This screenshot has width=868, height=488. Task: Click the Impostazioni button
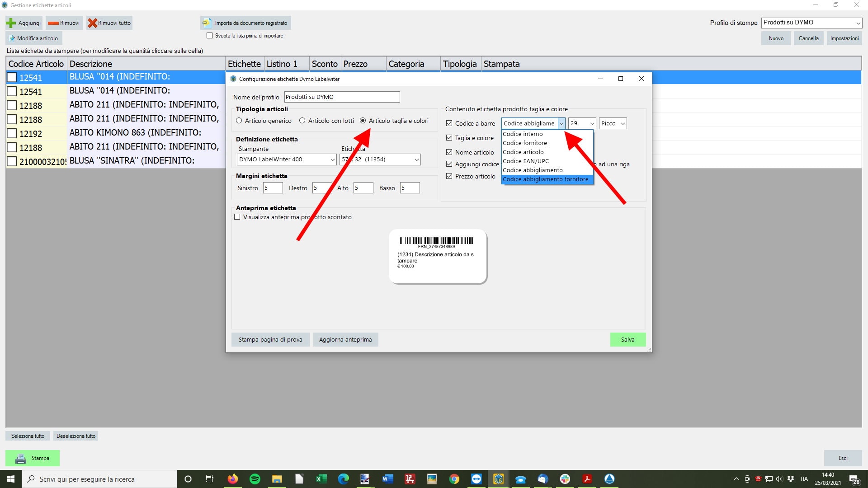[844, 38]
